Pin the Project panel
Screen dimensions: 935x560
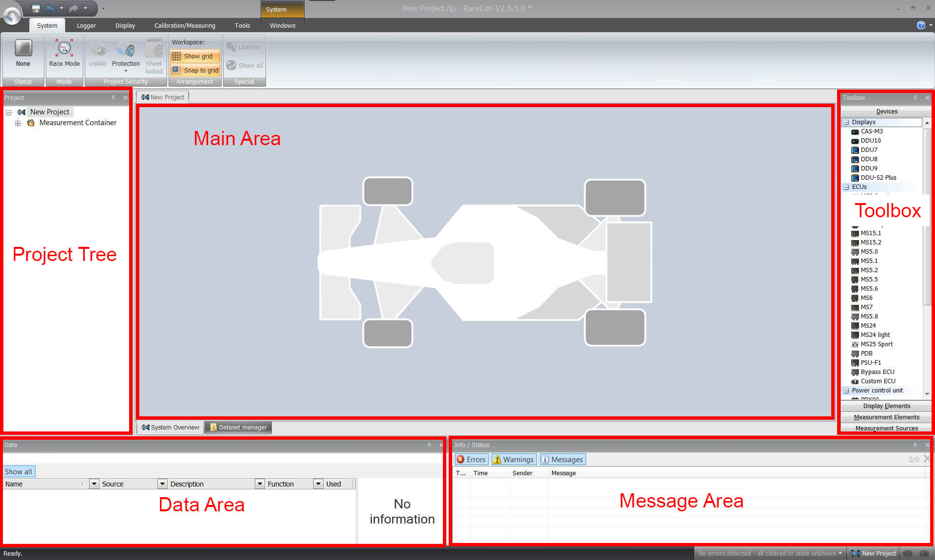114,98
